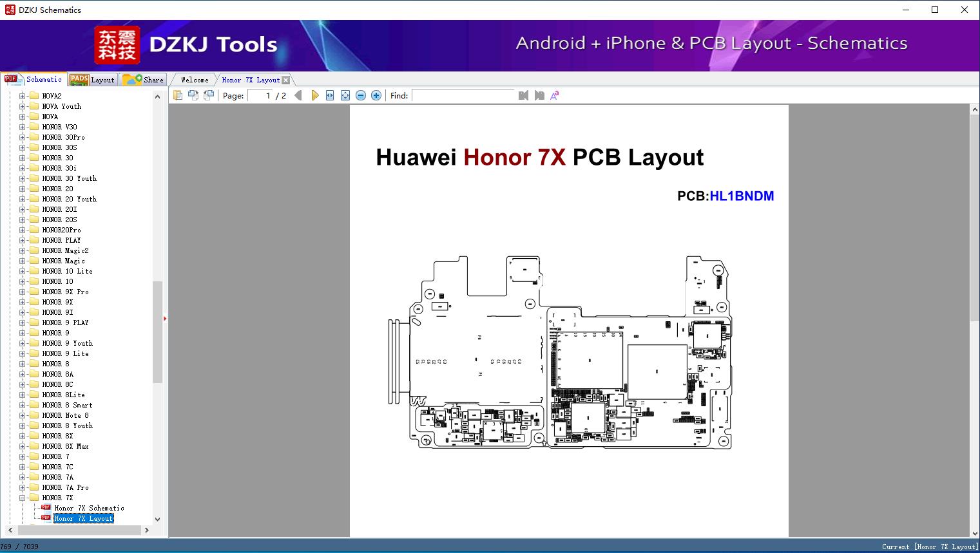
Task: Click the tree panel's vertical scrollbar thumb
Action: (x=157, y=332)
